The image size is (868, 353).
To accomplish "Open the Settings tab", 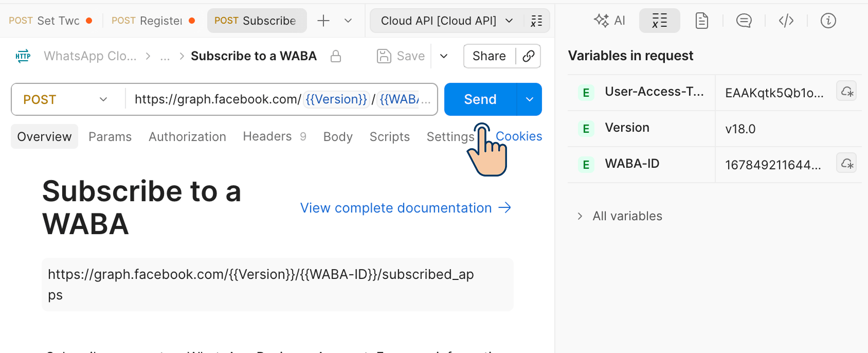I will click(x=450, y=136).
